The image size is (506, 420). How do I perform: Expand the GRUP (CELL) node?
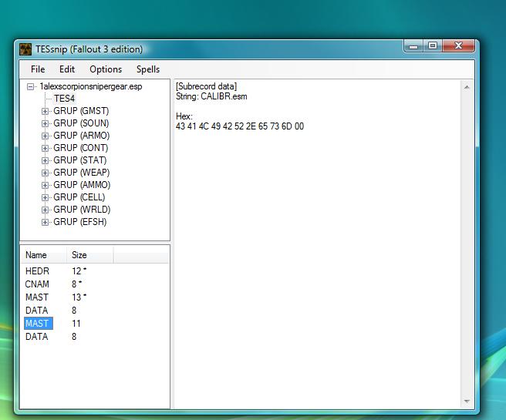pyautogui.click(x=45, y=197)
